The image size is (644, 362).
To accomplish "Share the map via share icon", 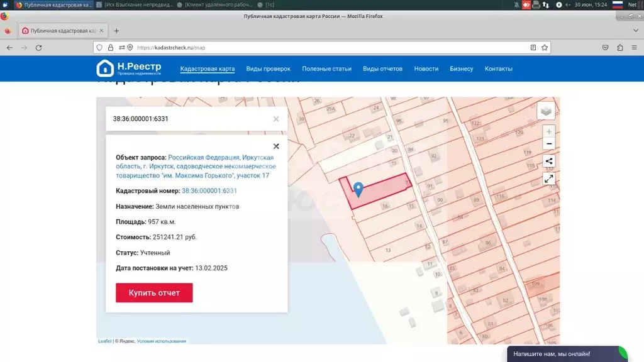I will [549, 161].
